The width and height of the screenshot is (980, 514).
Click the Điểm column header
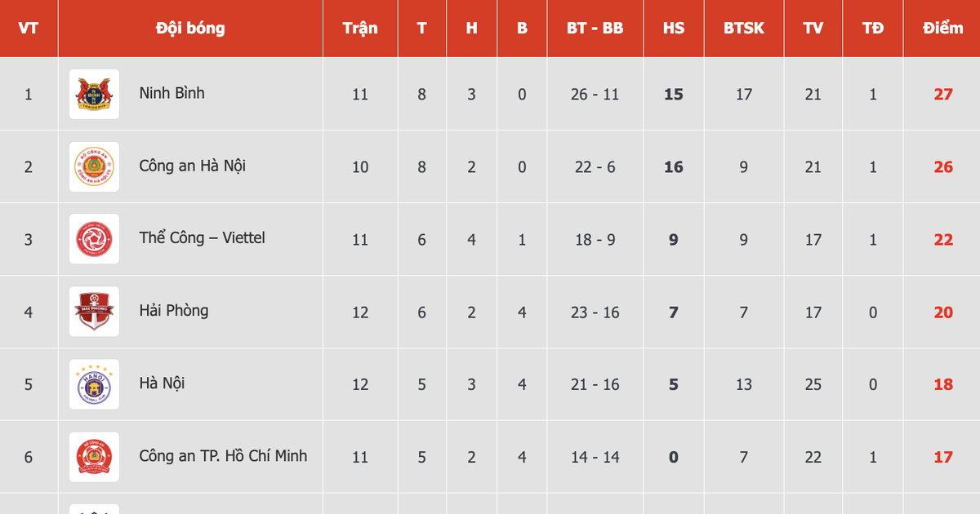click(942, 28)
